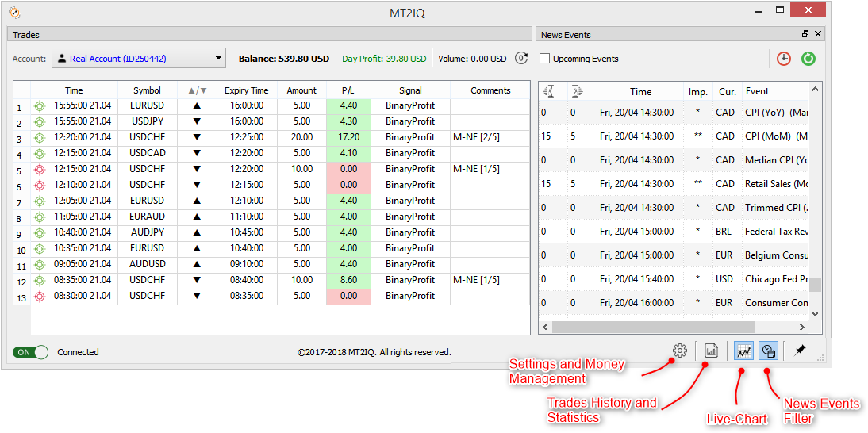Click Median CPI event row
868x433 pixels.
click(674, 160)
